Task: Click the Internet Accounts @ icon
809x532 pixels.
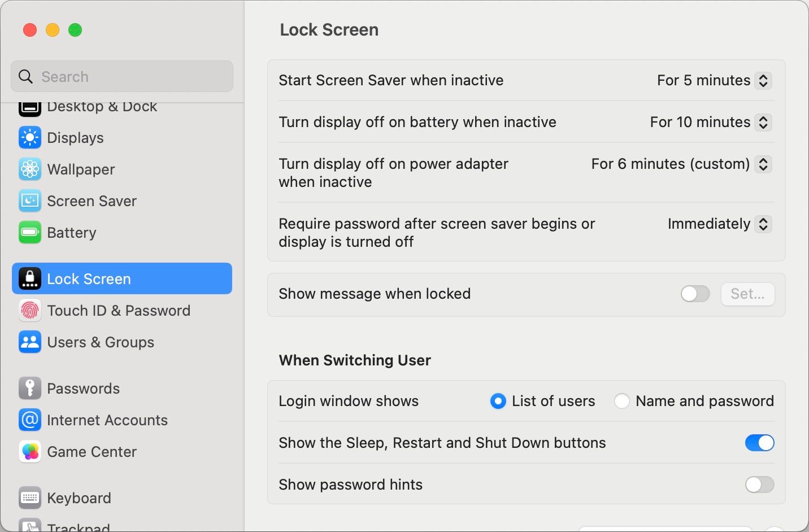Action: 29,420
